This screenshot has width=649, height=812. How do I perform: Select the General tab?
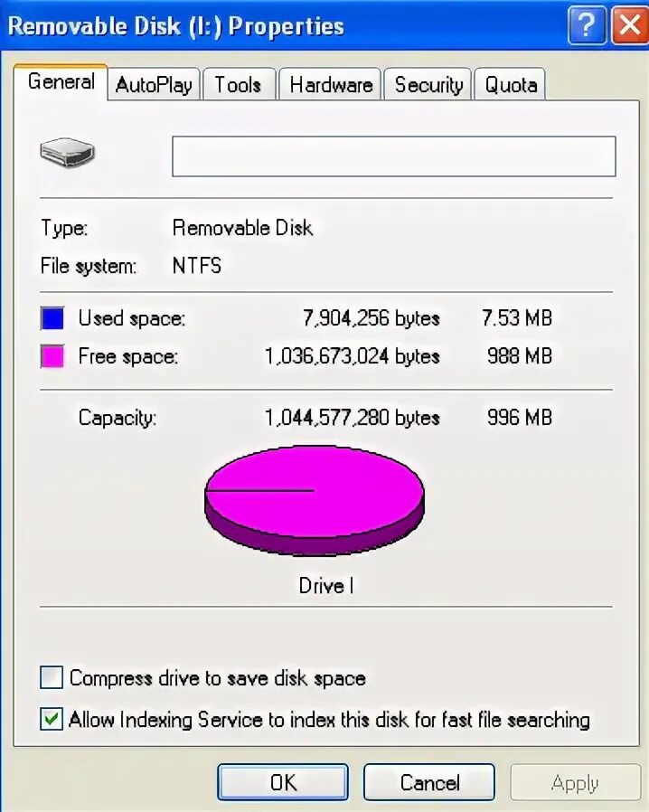coord(61,81)
